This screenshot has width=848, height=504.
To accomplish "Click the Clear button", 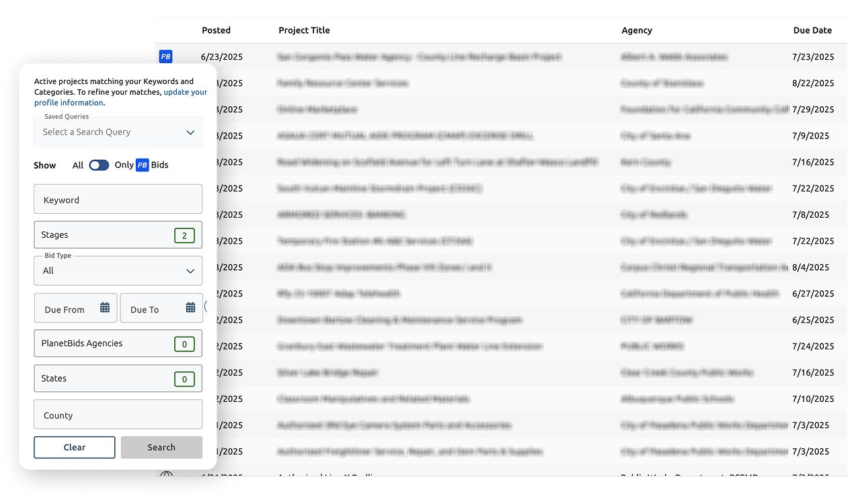I will [x=75, y=448].
